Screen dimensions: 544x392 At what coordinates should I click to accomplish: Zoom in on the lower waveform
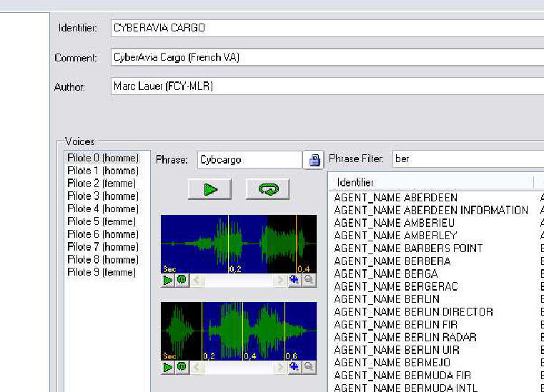[x=295, y=368]
